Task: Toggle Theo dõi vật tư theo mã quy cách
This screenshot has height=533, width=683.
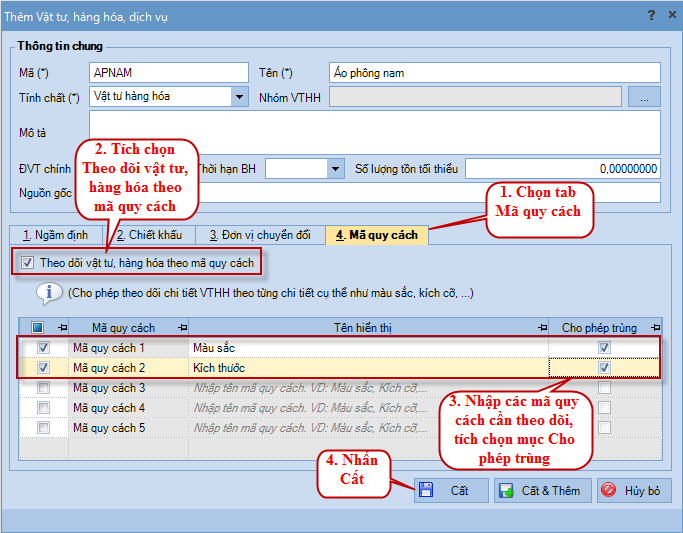Action: (28, 263)
